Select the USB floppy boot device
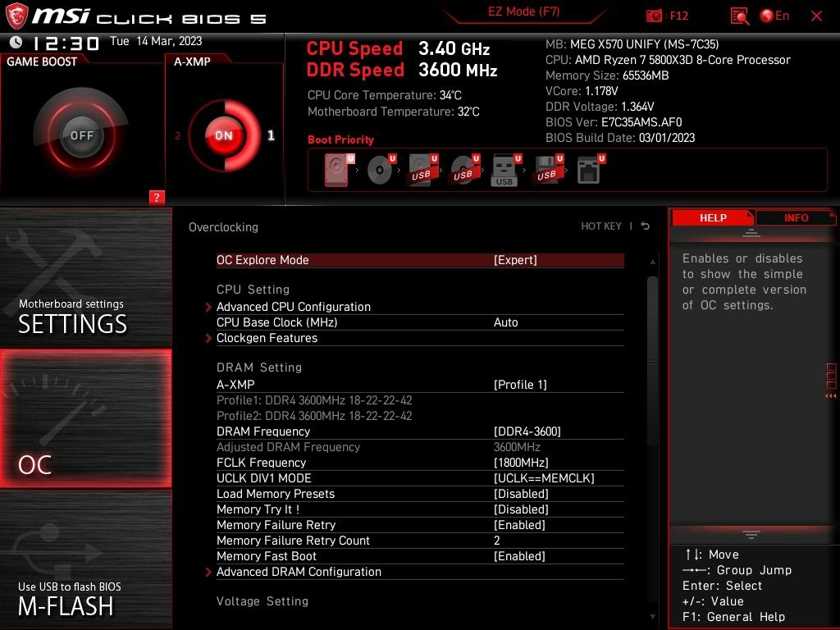The image size is (840, 630). 547,170
